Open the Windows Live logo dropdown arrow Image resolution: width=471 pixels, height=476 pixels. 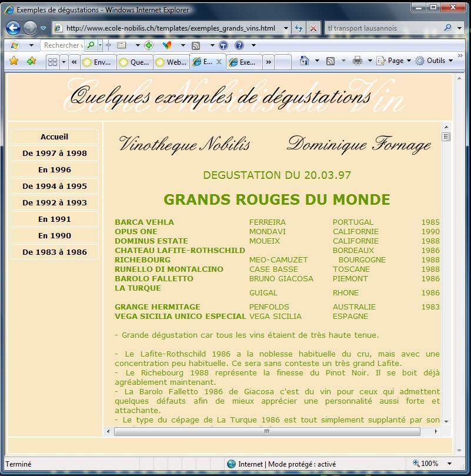pyautogui.click(x=31, y=45)
